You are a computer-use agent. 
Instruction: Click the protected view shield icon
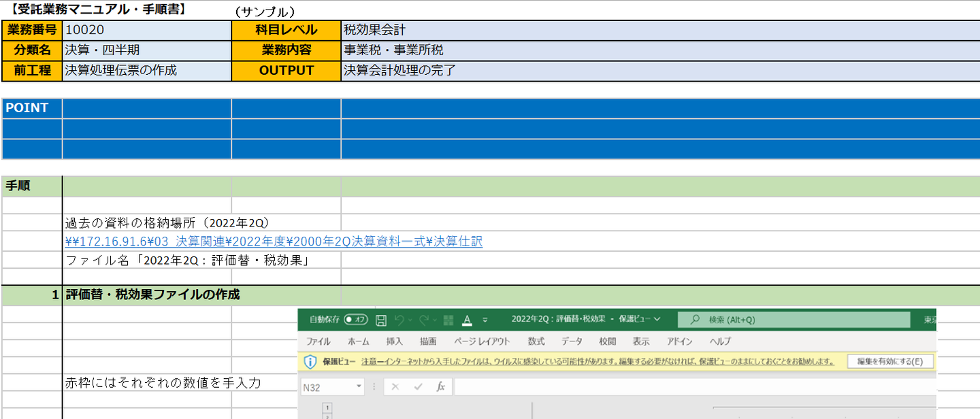point(310,361)
